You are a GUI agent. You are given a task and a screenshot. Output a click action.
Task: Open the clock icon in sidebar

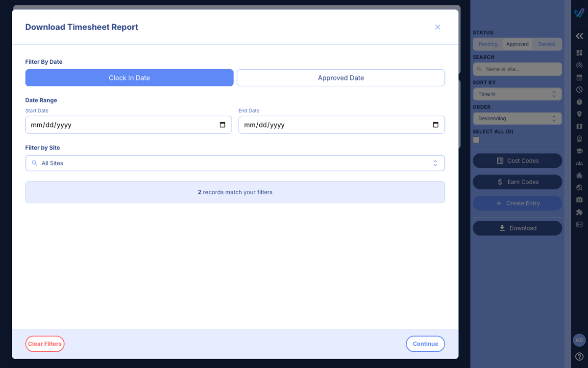(579, 89)
